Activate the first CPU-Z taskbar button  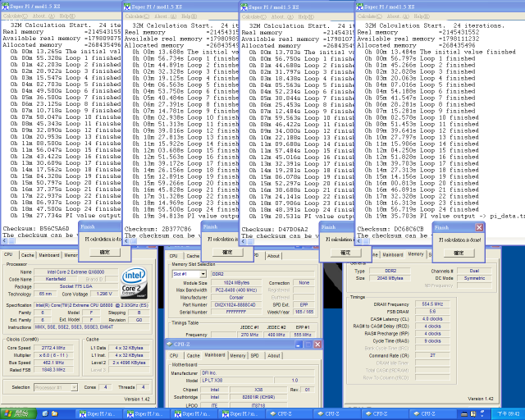pos(289,414)
